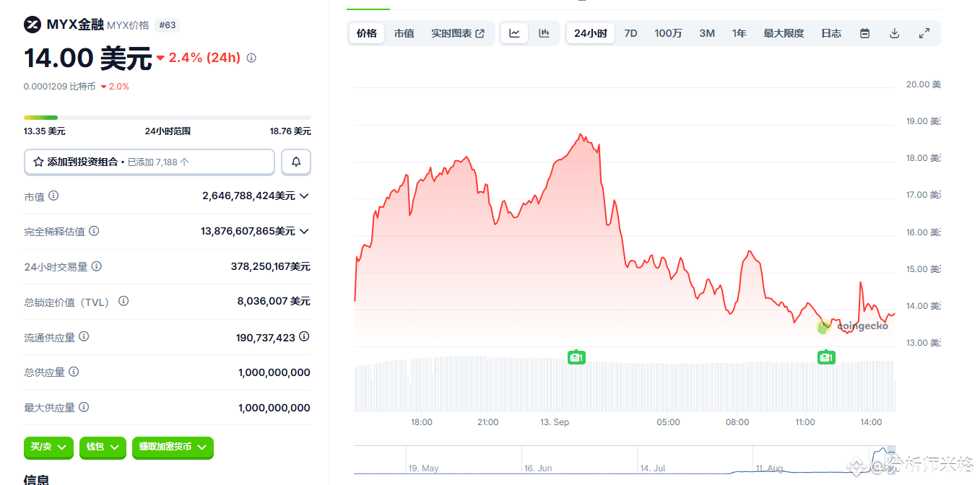Screen dimensions: 980x485
Task: Click the 24小时范围 price range bar
Action: [x=168, y=117]
